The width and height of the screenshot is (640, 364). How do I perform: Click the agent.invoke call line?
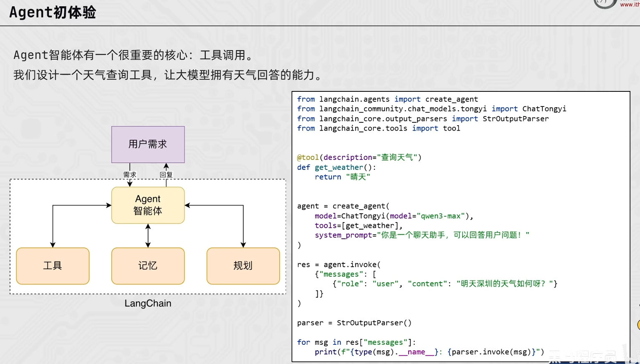click(339, 265)
